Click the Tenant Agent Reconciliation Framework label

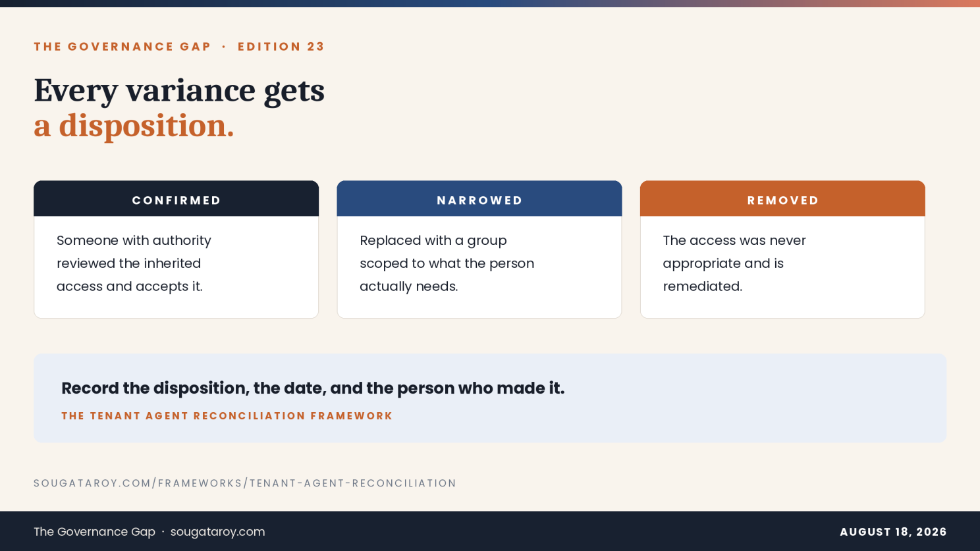(x=227, y=416)
